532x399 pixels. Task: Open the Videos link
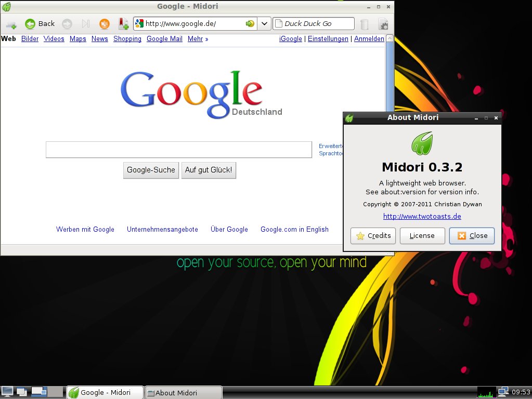[54, 38]
